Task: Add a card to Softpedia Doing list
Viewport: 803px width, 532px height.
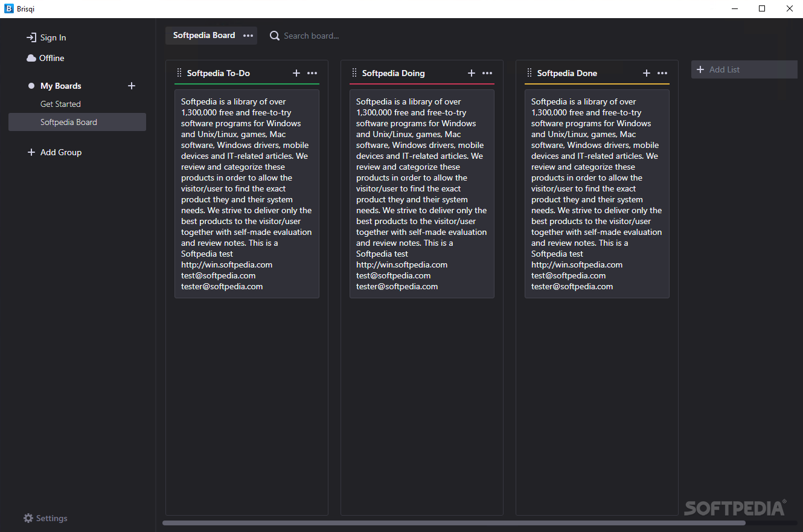Action: [472, 73]
